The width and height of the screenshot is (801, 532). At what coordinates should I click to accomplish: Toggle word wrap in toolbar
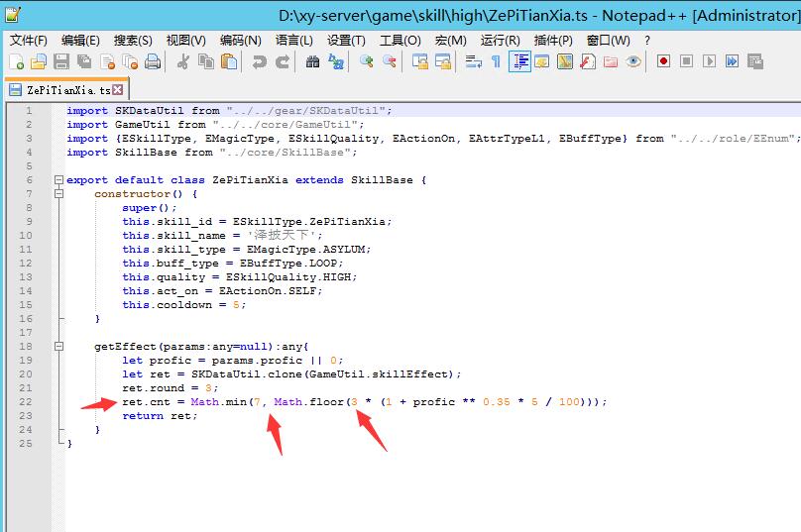coord(473,61)
